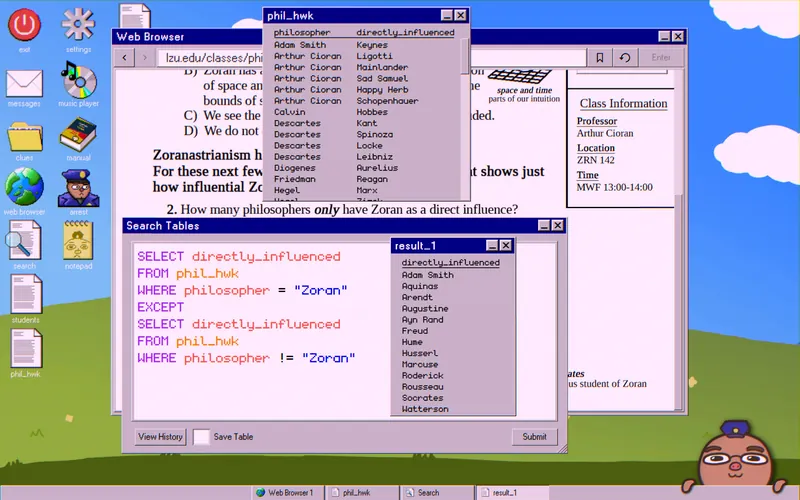800x500 pixels.
Task: Close the phil_hwk window
Action: (460, 16)
